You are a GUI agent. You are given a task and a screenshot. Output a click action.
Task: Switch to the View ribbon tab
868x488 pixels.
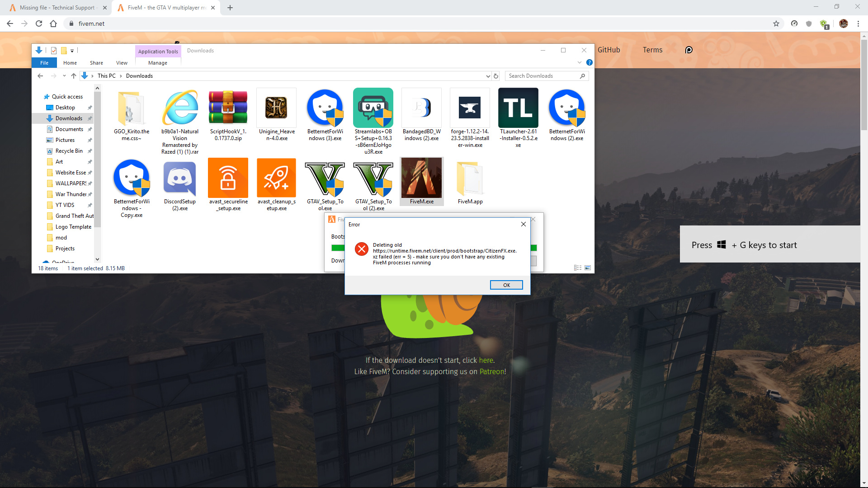pyautogui.click(x=121, y=63)
